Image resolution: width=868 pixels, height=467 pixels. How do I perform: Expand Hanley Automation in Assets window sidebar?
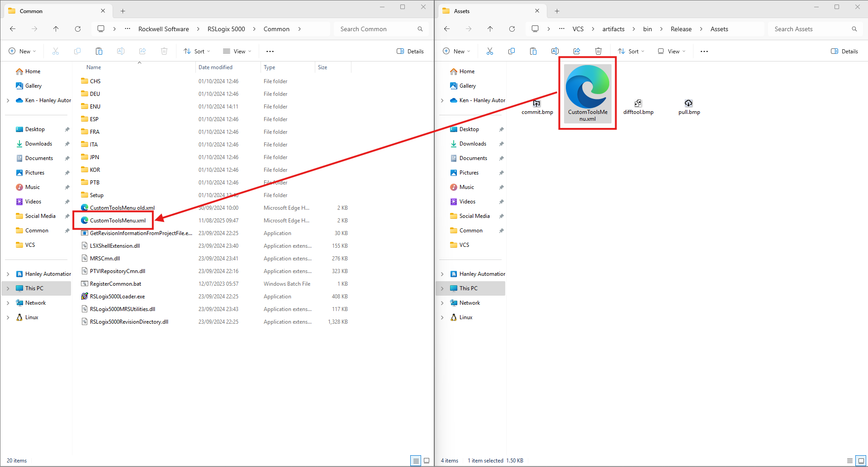pos(442,274)
